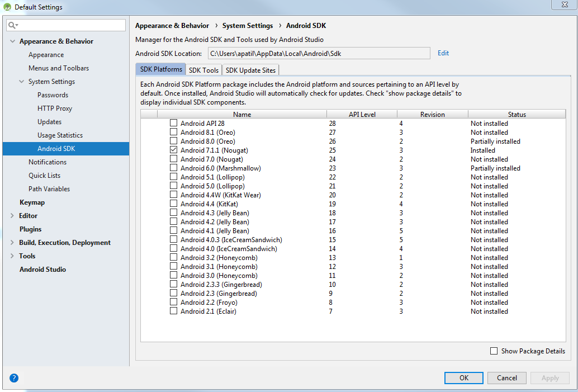Open the Plugins settings page
578x392 pixels.
31,229
